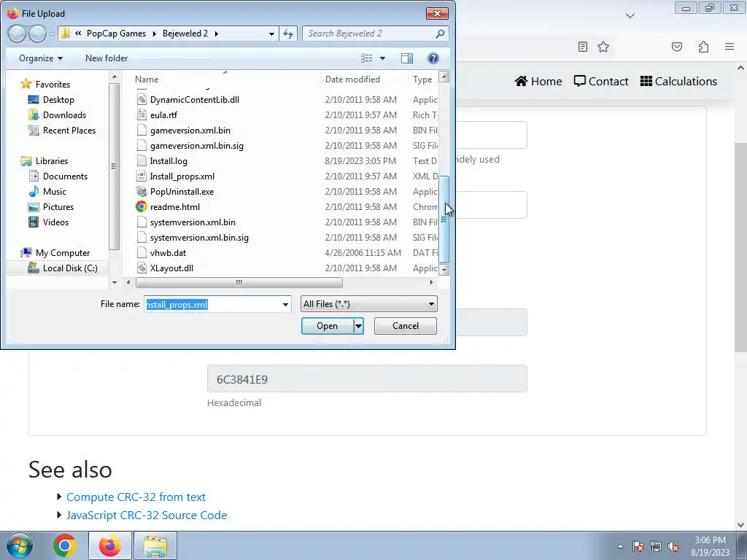Cancel the File Upload dialog
The width and height of the screenshot is (747, 560).
[406, 326]
